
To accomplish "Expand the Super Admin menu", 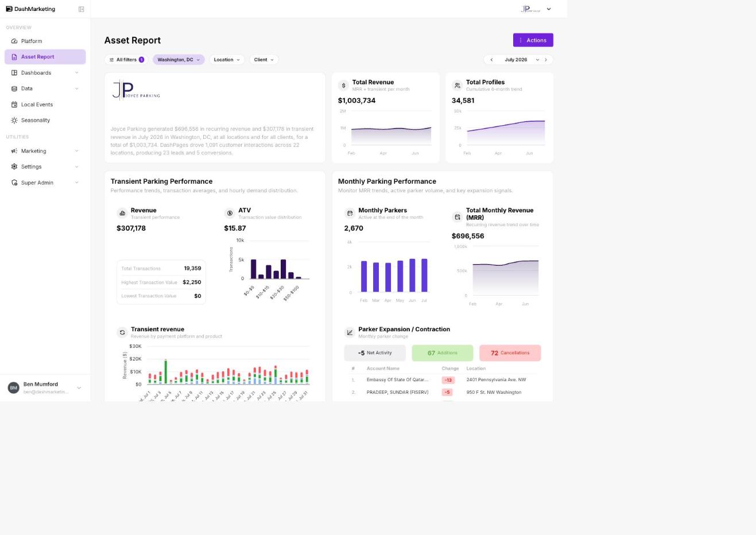I will pos(45,183).
